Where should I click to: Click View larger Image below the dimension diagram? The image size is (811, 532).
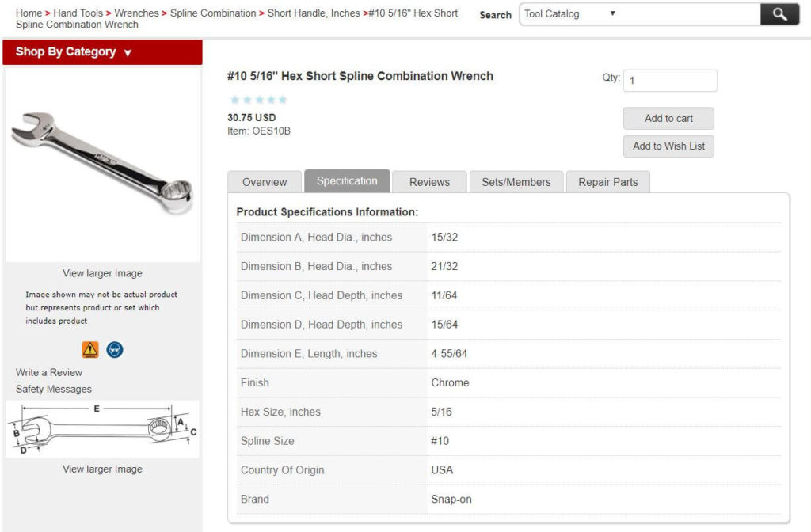point(102,469)
